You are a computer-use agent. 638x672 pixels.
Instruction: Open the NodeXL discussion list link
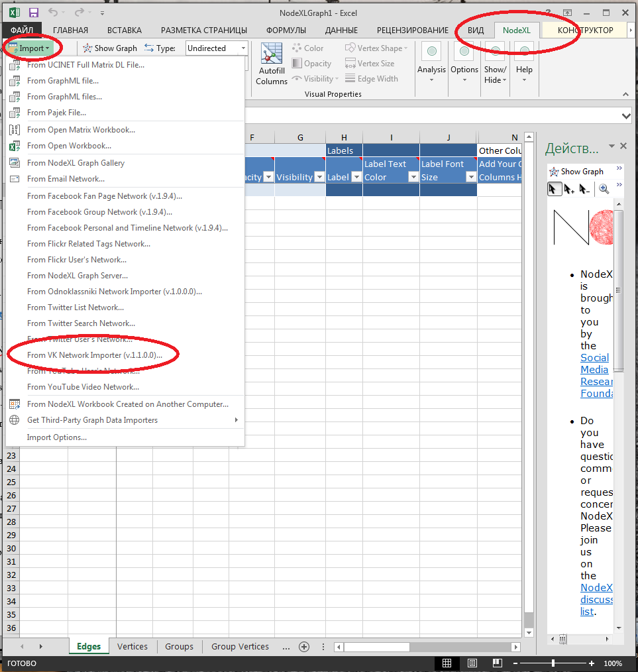click(596, 600)
